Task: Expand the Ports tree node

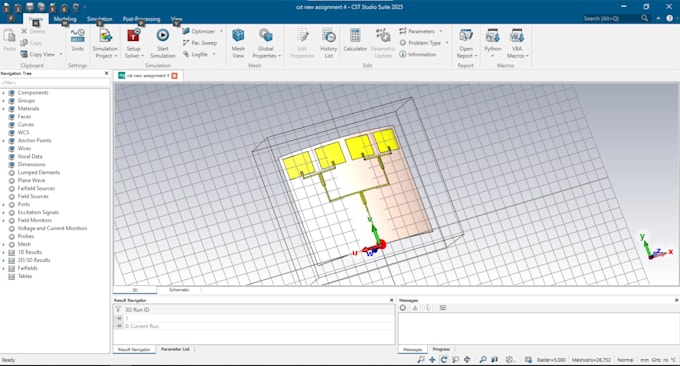Action: coord(3,204)
